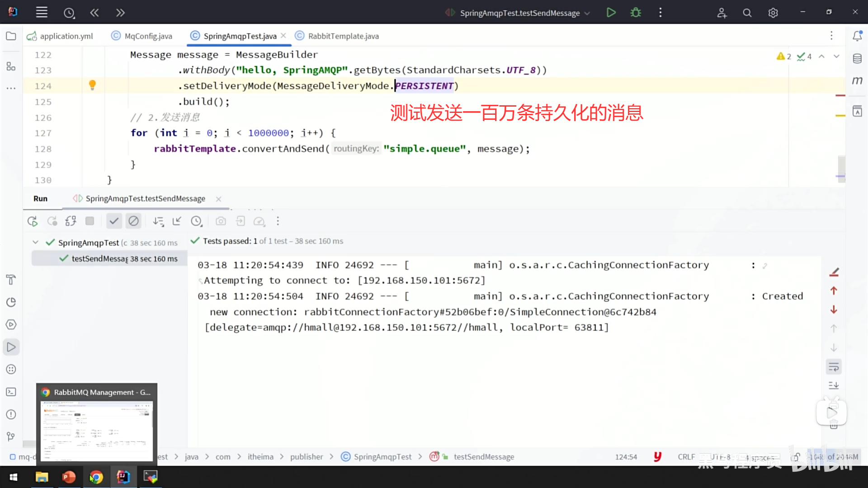Click the Debug bug icon

click(636, 13)
